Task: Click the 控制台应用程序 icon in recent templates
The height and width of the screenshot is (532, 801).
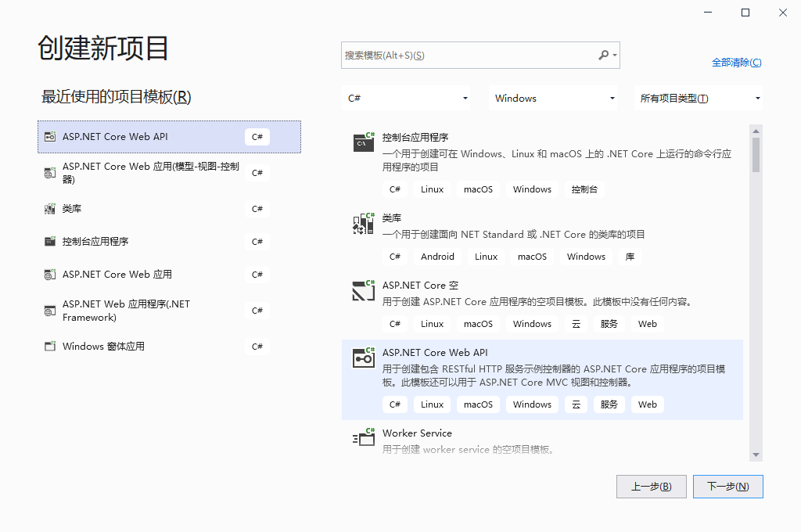Action: pos(50,241)
